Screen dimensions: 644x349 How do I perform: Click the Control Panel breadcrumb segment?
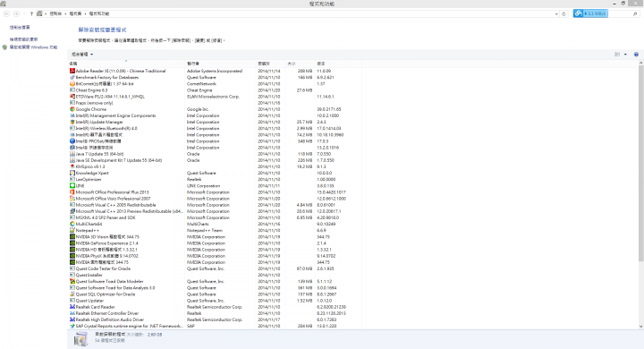(x=55, y=13)
